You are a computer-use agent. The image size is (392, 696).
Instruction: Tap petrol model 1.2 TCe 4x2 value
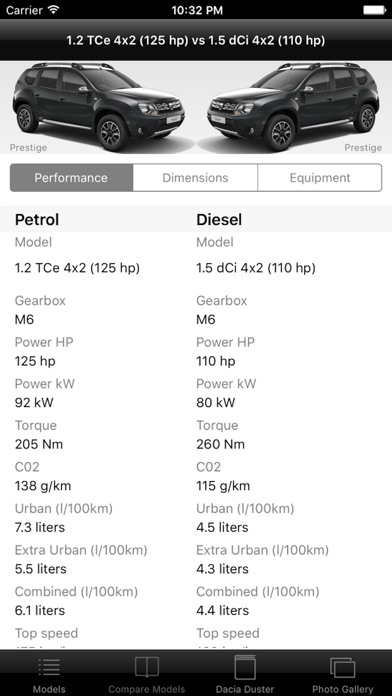[77, 268]
